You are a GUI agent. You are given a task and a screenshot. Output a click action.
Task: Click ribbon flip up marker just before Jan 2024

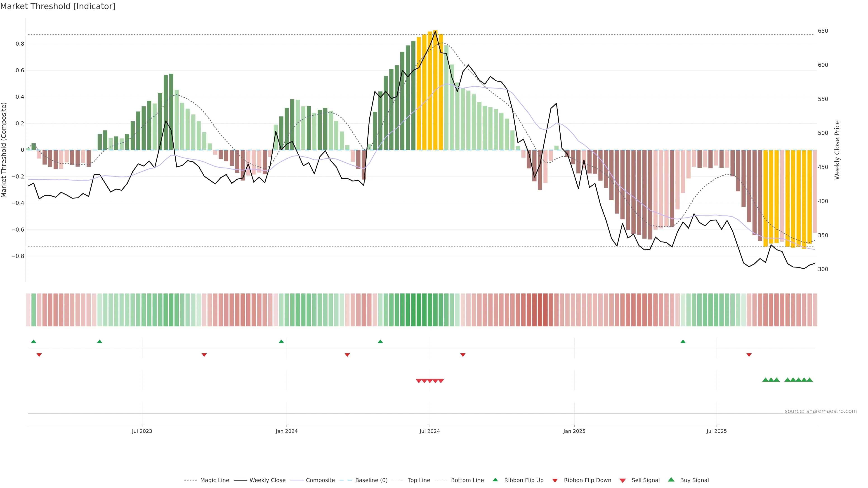[281, 342]
